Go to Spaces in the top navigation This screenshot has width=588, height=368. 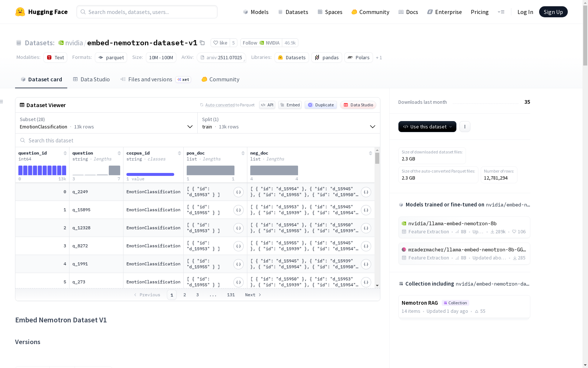coord(330,12)
